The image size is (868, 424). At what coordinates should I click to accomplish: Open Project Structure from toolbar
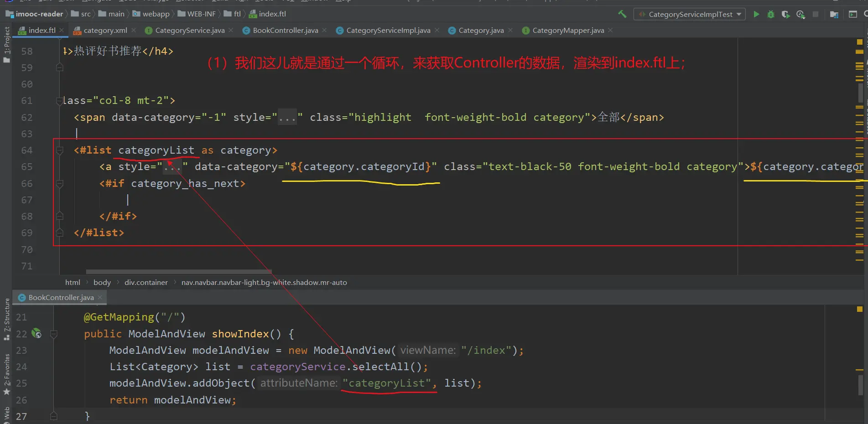tap(834, 14)
